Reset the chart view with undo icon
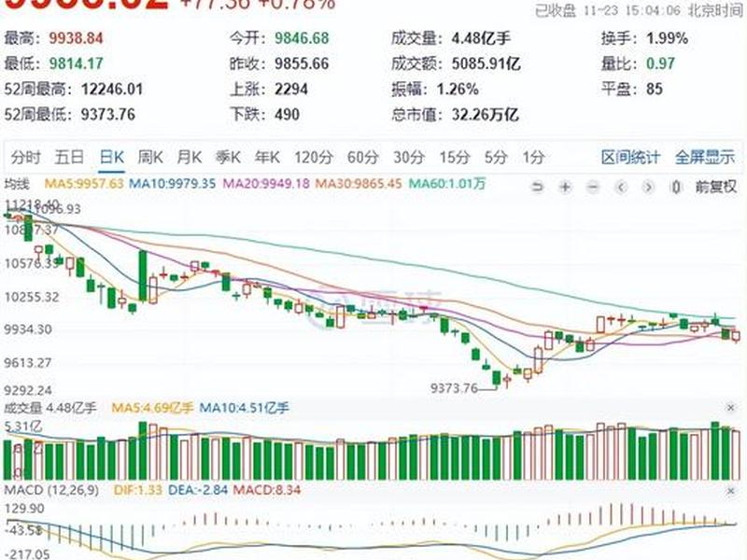Screen dimensions: 747x560 point(538,187)
